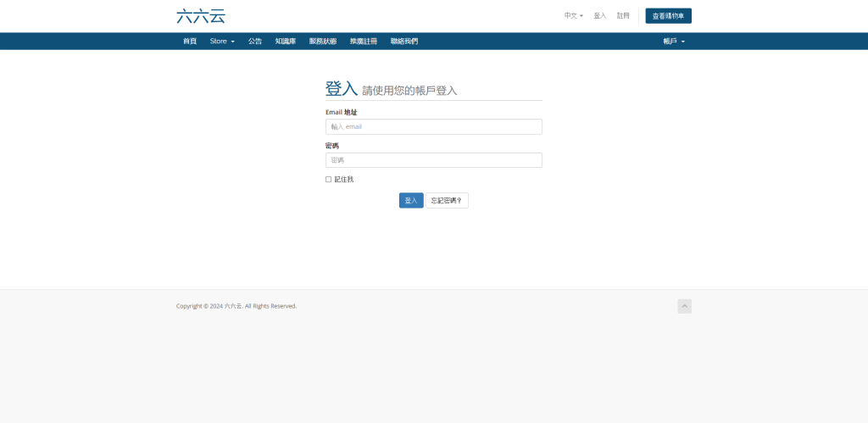The image size is (868, 423).
Task: Open 聯絡我們 from the navigation bar
Action: click(404, 41)
